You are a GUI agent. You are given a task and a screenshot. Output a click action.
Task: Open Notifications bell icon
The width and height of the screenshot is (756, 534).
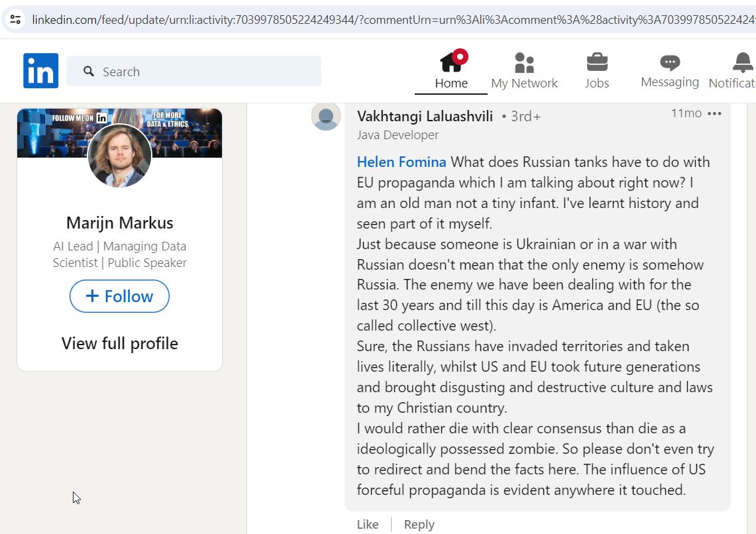point(743,63)
